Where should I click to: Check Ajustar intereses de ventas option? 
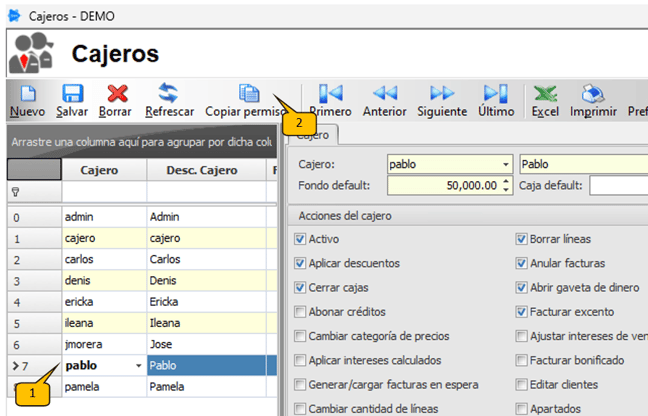pyautogui.click(x=522, y=336)
